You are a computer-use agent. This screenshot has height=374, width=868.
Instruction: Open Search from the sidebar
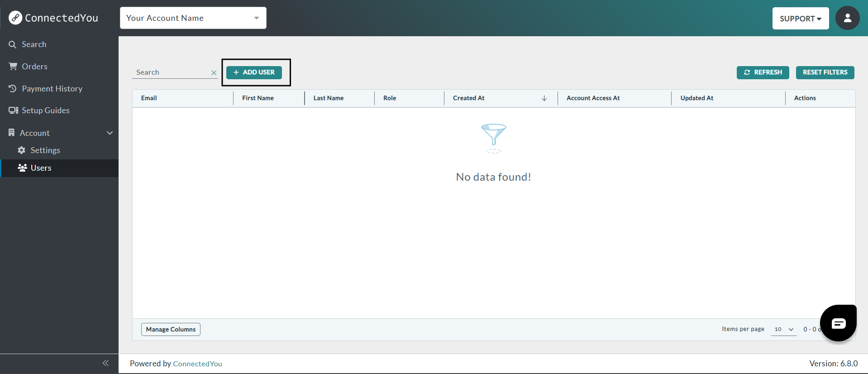34,44
